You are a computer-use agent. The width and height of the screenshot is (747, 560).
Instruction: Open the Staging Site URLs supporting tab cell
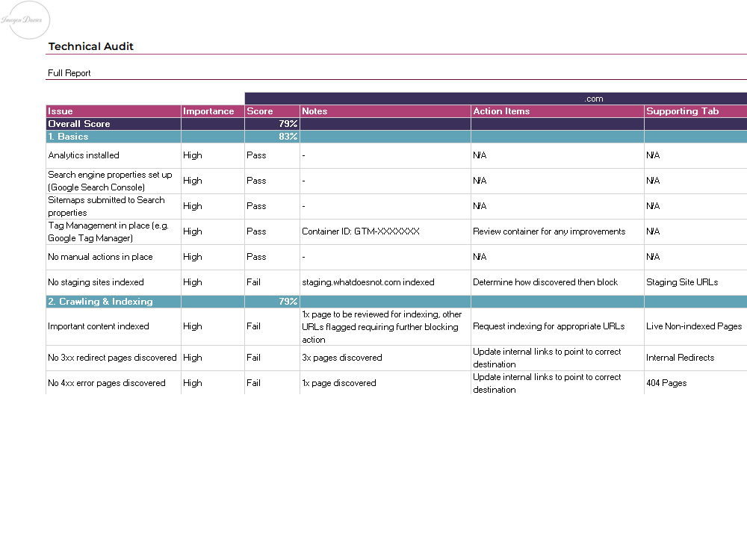point(695,282)
